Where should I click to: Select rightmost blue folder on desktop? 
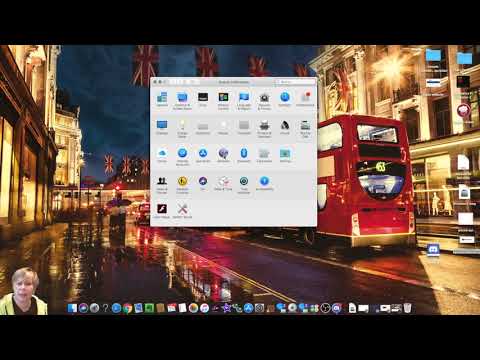pyautogui.click(x=464, y=58)
